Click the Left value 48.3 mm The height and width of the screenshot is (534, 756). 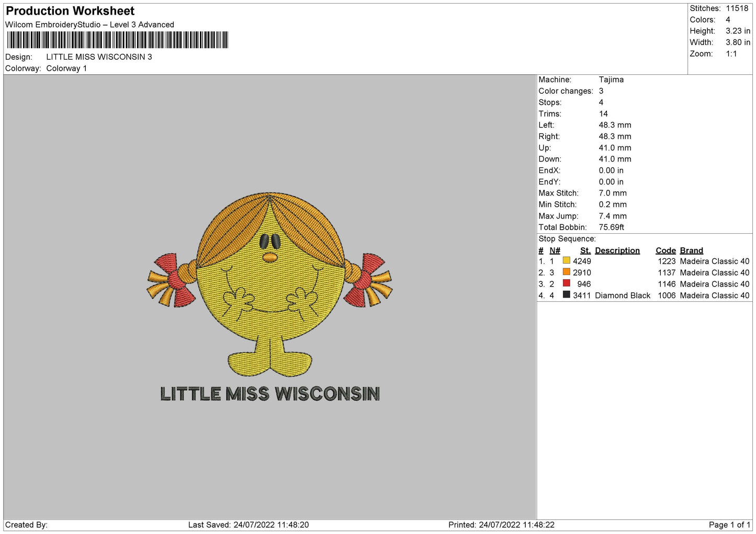pyautogui.click(x=615, y=125)
